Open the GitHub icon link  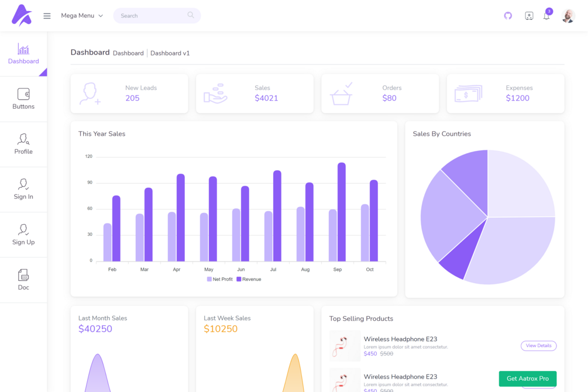tap(508, 16)
